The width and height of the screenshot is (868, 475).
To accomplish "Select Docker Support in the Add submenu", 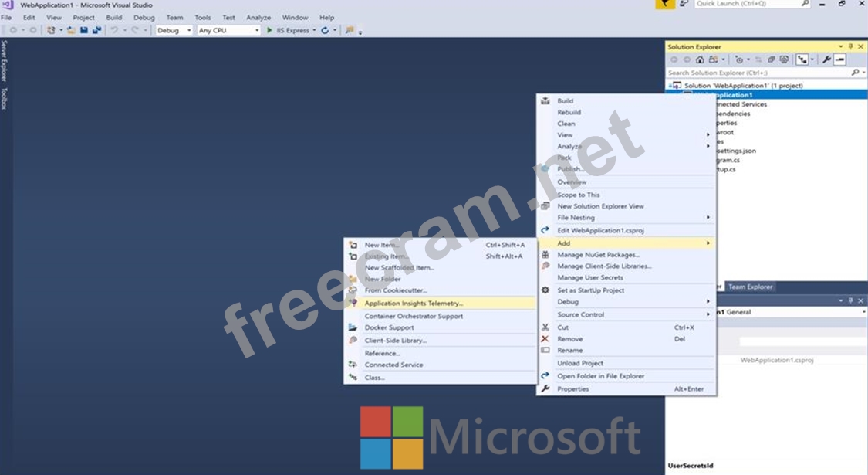I will [389, 327].
